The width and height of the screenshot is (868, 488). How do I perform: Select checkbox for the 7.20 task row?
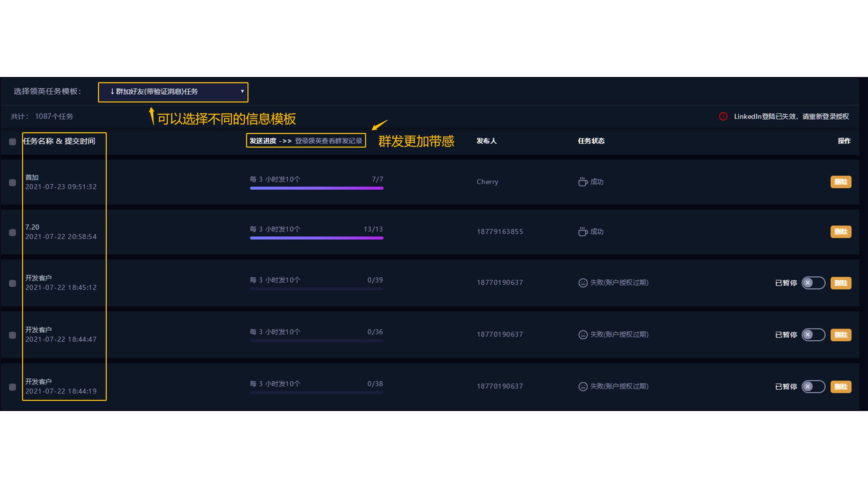click(13, 233)
